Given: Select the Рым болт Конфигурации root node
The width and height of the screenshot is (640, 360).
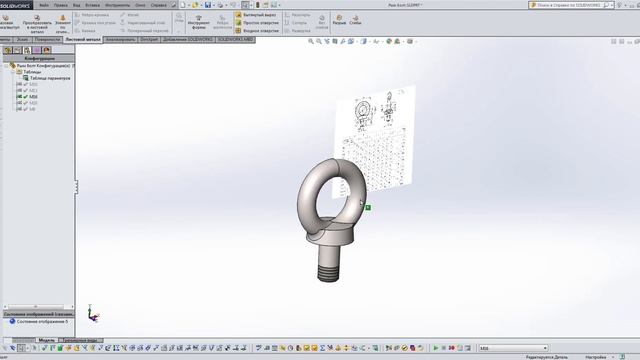Looking at the screenshot, I should (42, 65).
